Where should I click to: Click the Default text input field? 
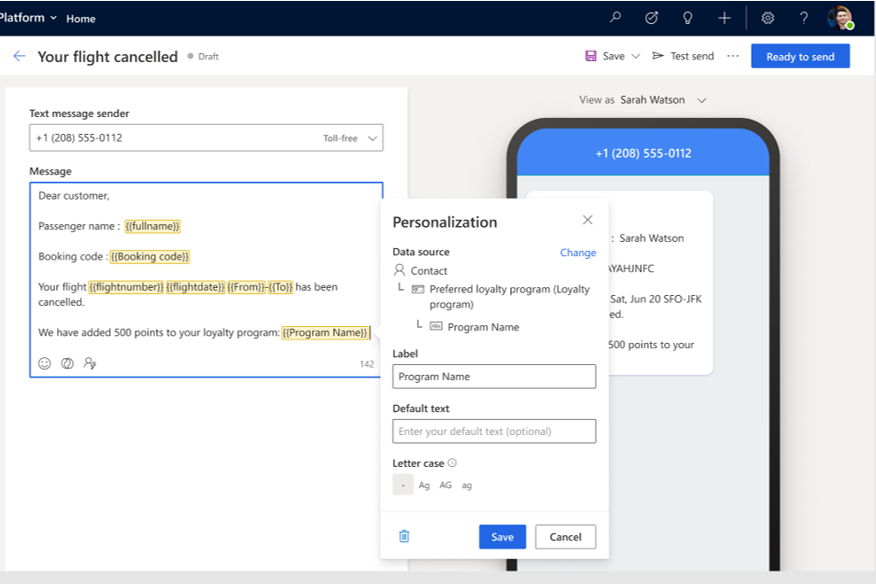[494, 432]
